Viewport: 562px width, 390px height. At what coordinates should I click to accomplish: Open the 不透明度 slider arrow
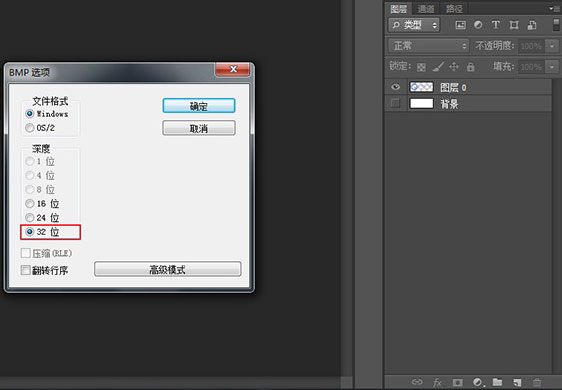click(x=552, y=46)
